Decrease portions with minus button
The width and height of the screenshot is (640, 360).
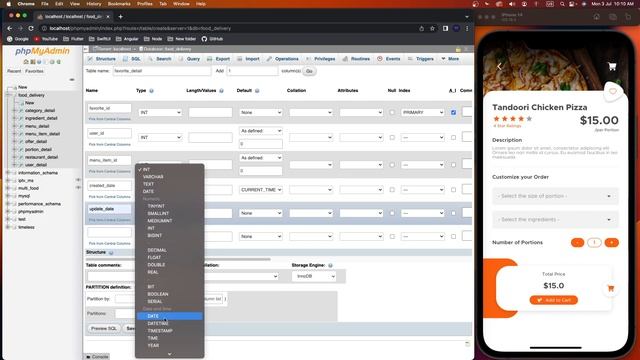click(x=577, y=242)
